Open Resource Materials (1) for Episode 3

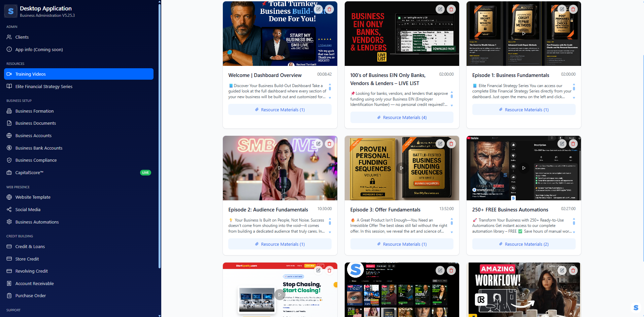coord(402,244)
